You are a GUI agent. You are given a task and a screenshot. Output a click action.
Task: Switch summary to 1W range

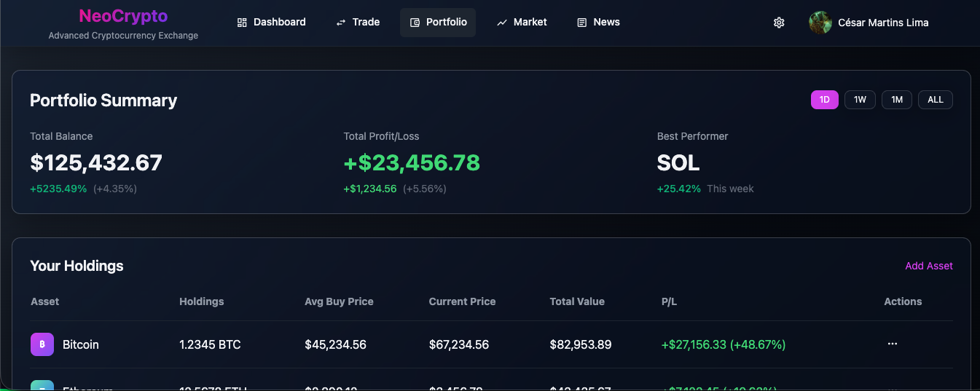click(x=860, y=100)
